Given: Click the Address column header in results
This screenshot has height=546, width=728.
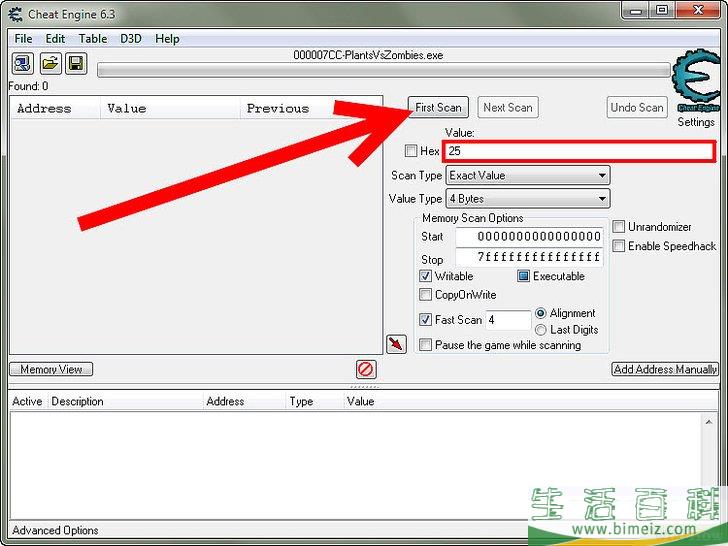Looking at the screenshot, I should pos(55,108).
